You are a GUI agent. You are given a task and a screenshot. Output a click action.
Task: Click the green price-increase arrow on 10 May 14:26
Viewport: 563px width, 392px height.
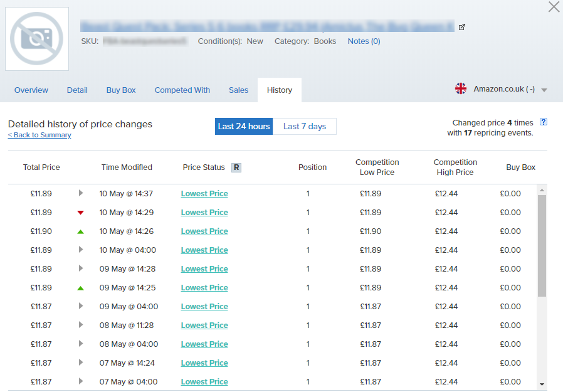[x=80, y=231]
